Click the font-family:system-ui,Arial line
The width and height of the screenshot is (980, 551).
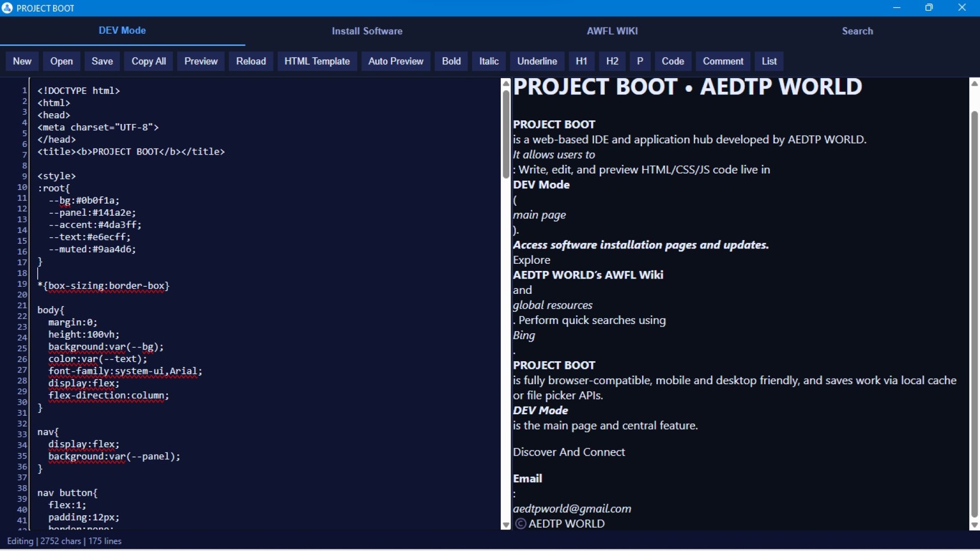point(126,371)
